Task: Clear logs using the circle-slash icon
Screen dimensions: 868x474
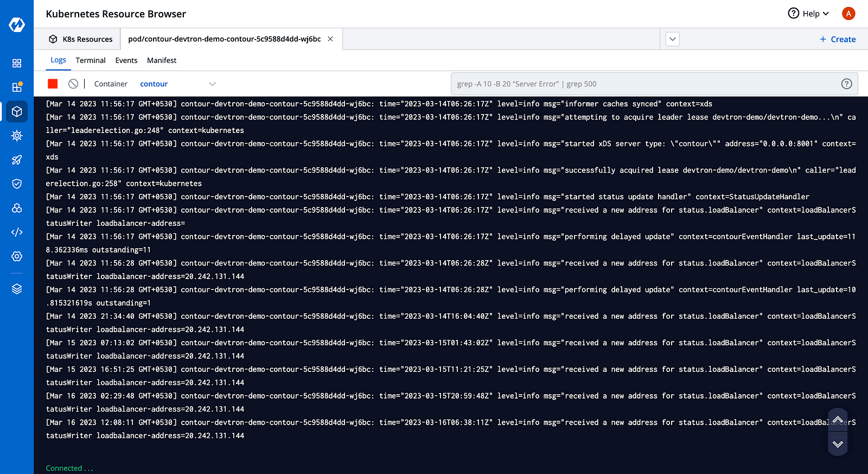Action: [73, 84]
